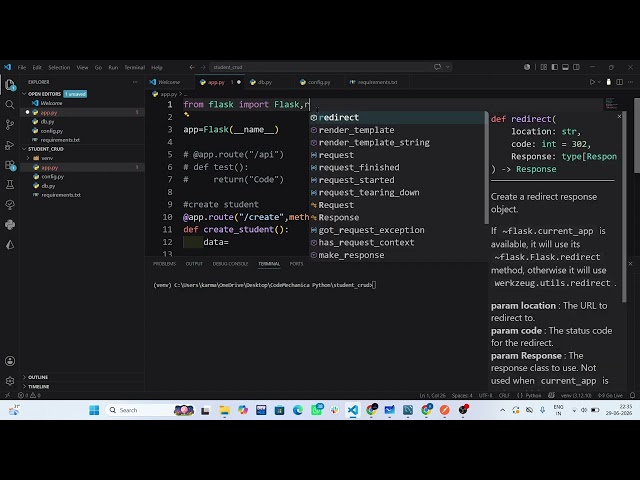Select request_finished suggestion
The height and width of the screenshot is (480, 640).
point(398,168)
